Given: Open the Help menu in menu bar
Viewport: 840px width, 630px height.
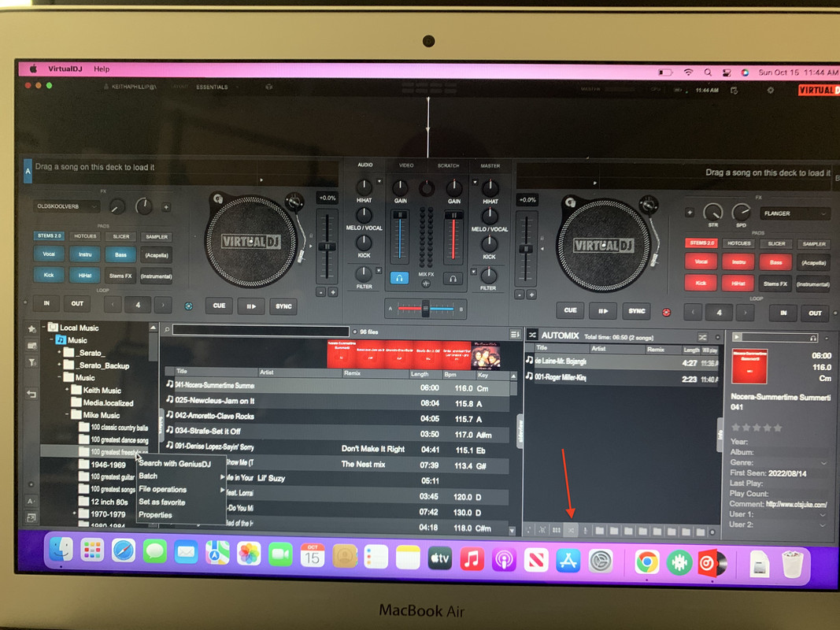Looking at the screenshot, I should (x=102, y=69).
